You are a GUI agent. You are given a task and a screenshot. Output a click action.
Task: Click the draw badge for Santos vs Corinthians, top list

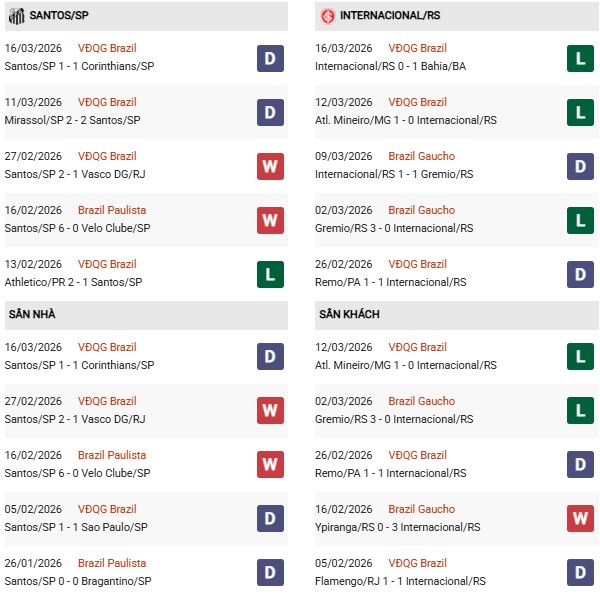pos(270,58)
